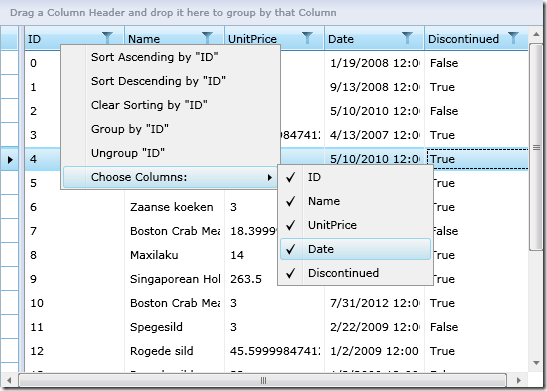Click the current row indicator arrow on row 4
The height and width of the screenshot is (391, 547).
point(10,160)
